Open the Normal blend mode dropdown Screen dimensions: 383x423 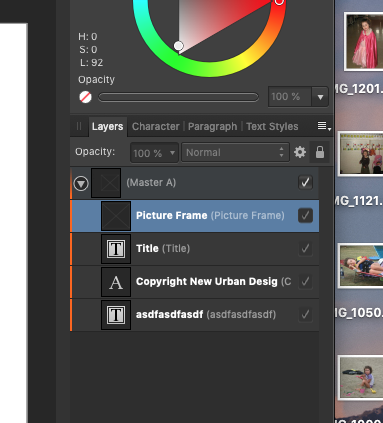pyautogui.click(x=235, y=152)
